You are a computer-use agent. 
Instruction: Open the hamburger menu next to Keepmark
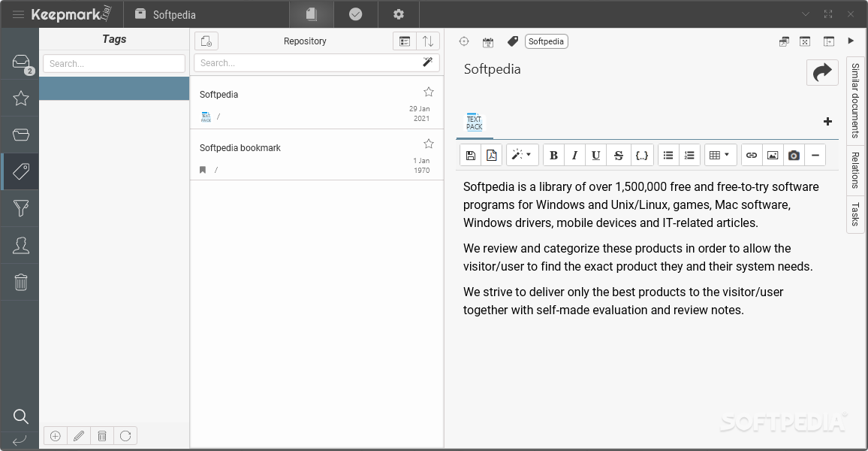pyautogui.click(x=18, y=14)
